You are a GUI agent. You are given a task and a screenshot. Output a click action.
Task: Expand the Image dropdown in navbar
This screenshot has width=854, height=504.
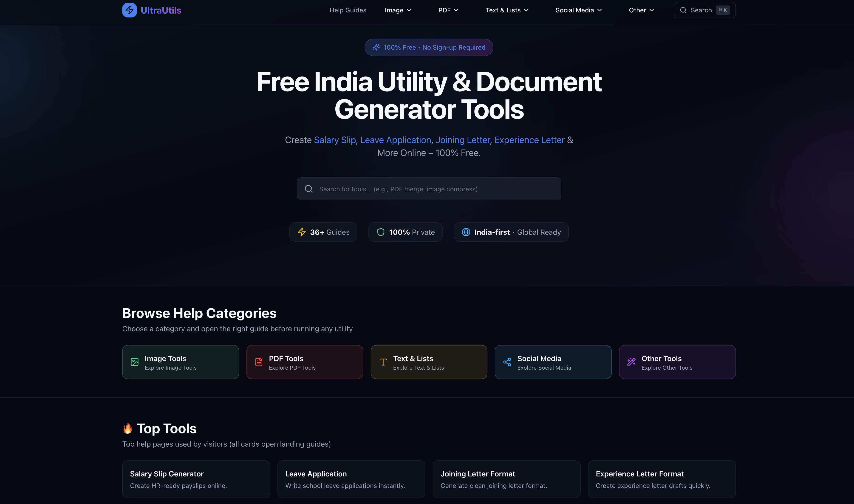tap(398, 10)
